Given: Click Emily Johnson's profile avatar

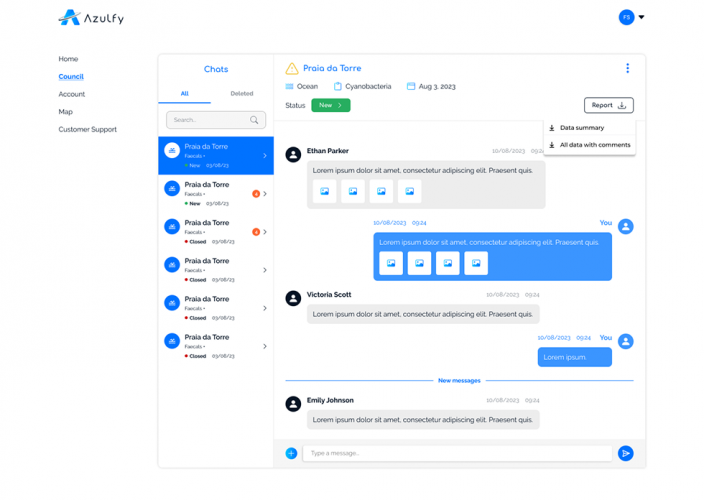Looking at the screenshot, I should (293, 404).
